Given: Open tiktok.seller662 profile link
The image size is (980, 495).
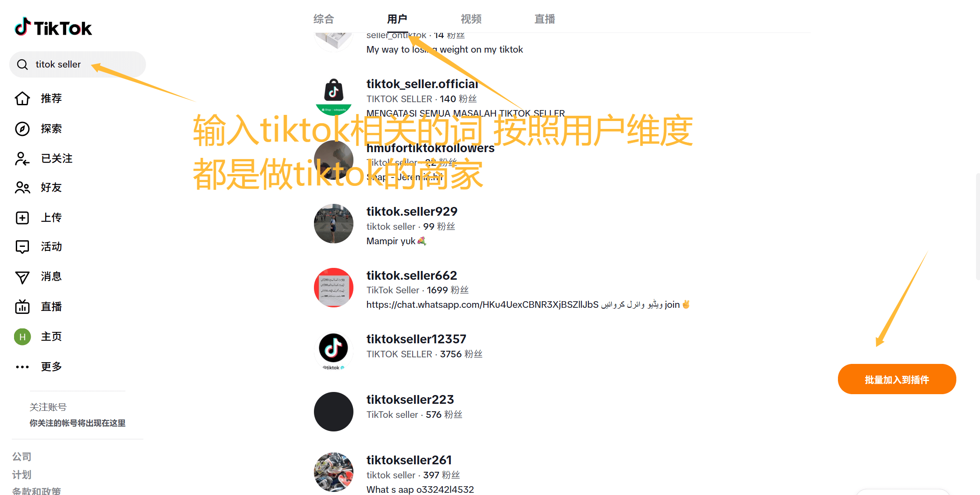Looking at the screenshot, I should (x=412, y=275).
